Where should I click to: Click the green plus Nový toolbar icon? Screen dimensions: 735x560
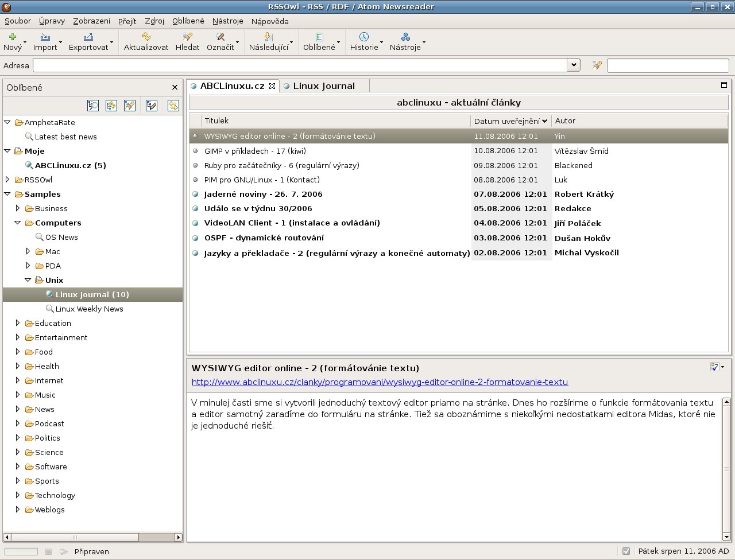coord(13,37)
